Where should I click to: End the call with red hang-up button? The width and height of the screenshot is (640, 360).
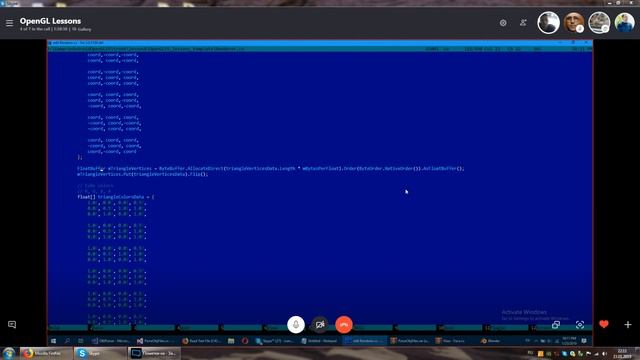[x=344, y=325]
